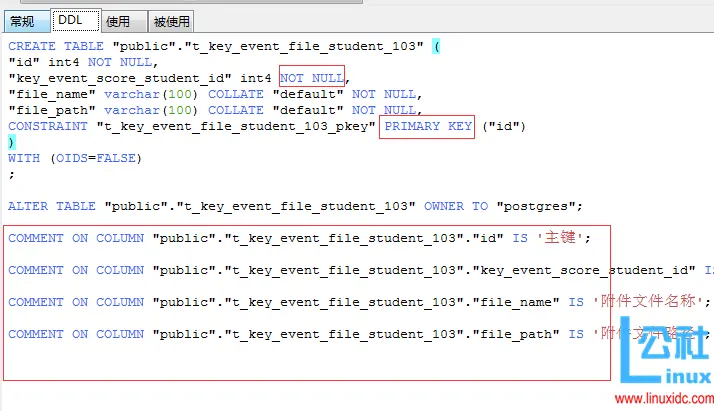714x411 pixels.
Task: Click COMMENT ON COLUMN line for "id"
Action: [299, 238]
